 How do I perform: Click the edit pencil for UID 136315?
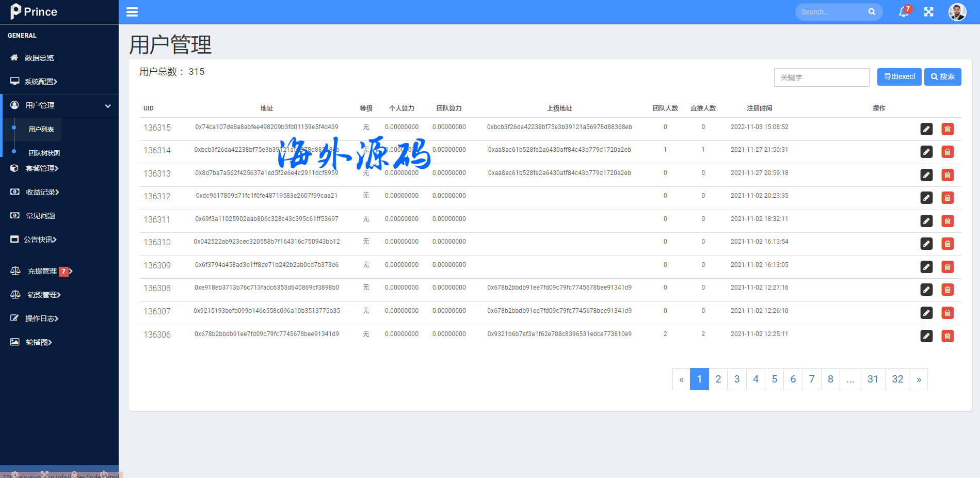tap(926, 129)
